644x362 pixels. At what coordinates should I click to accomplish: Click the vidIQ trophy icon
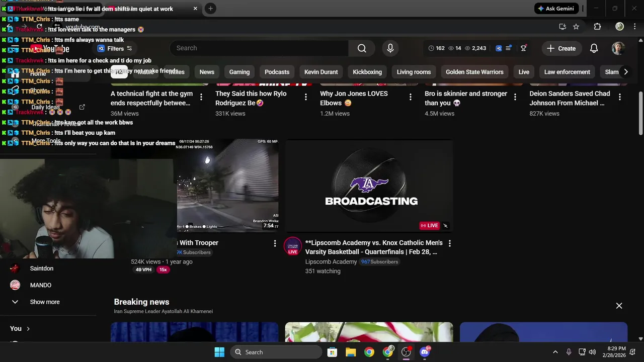[x=524, y=48]
